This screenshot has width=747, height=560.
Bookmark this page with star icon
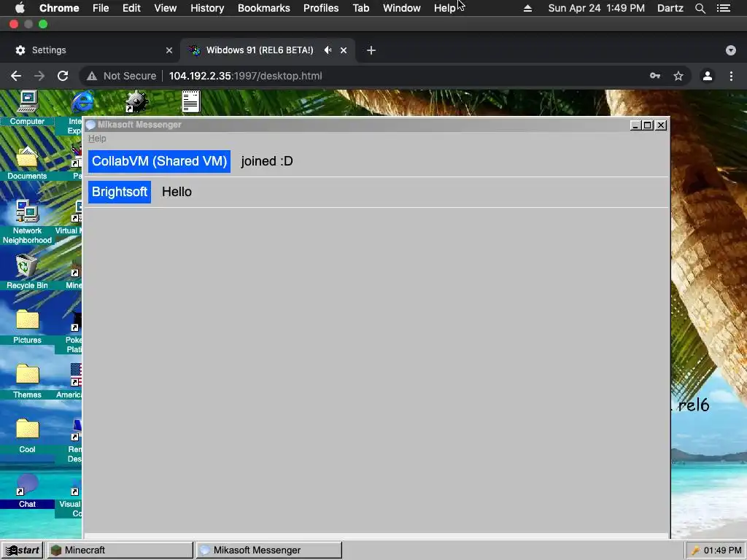point(678,76)
